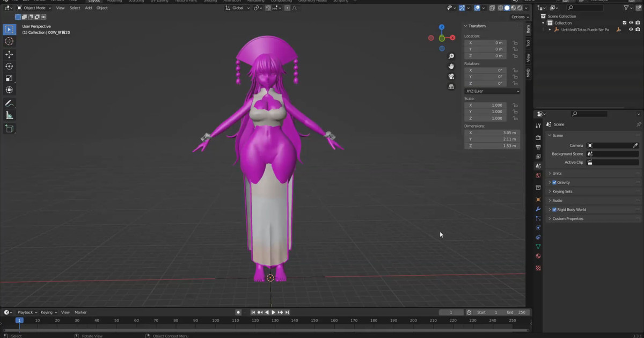Activate the Measure tool

[9, 115]
